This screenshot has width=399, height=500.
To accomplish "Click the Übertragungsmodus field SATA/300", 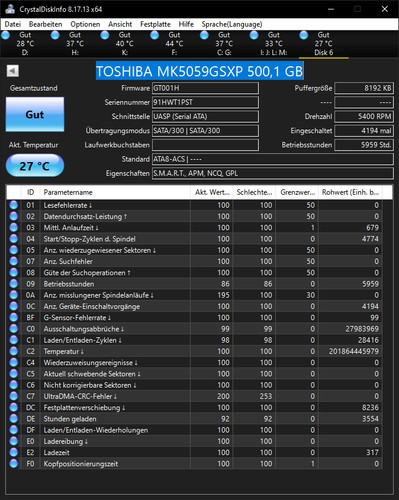I will [x=205, y=131].
